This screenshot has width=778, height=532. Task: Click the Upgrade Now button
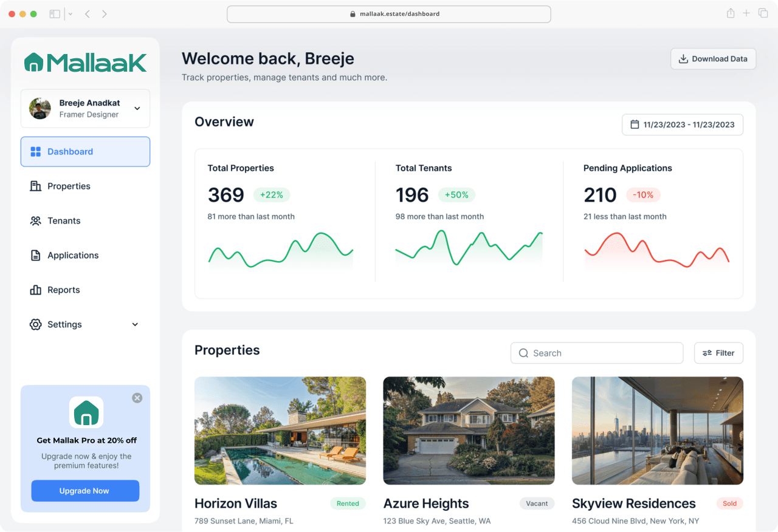coord(85,491)
